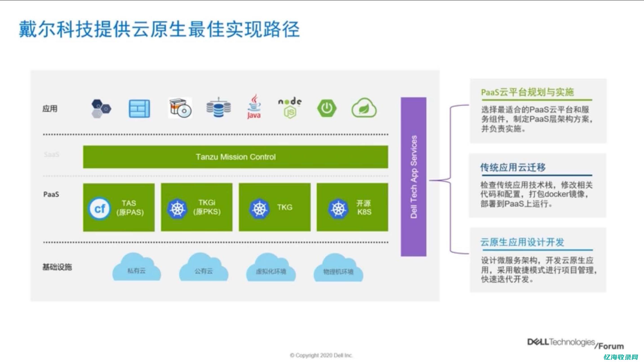The image size is (644, 362).
Task: Click the paragraph starting 检查传统应用技术栈
Action: [537, 194]
